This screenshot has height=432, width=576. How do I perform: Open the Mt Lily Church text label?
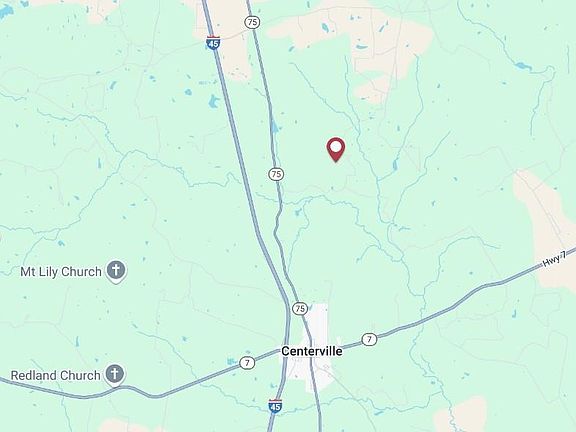coord(61,272)
